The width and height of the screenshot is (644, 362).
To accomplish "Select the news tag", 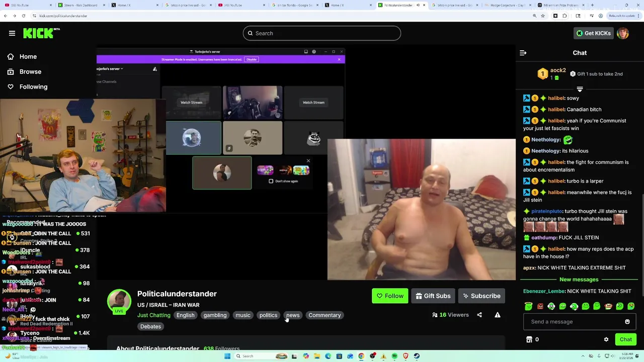I will tap(293, 315).
